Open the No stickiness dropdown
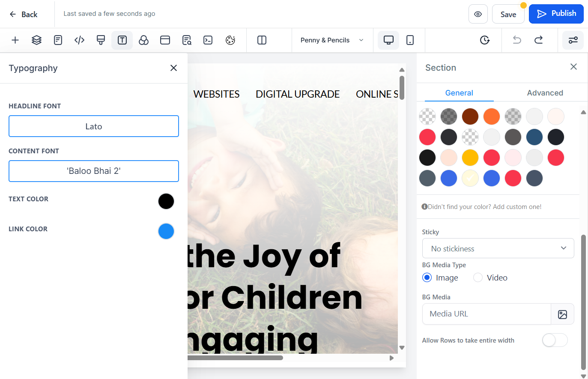The width and height of the screenshot is (588, 379). pyautogui.click(x=498, y=248)
